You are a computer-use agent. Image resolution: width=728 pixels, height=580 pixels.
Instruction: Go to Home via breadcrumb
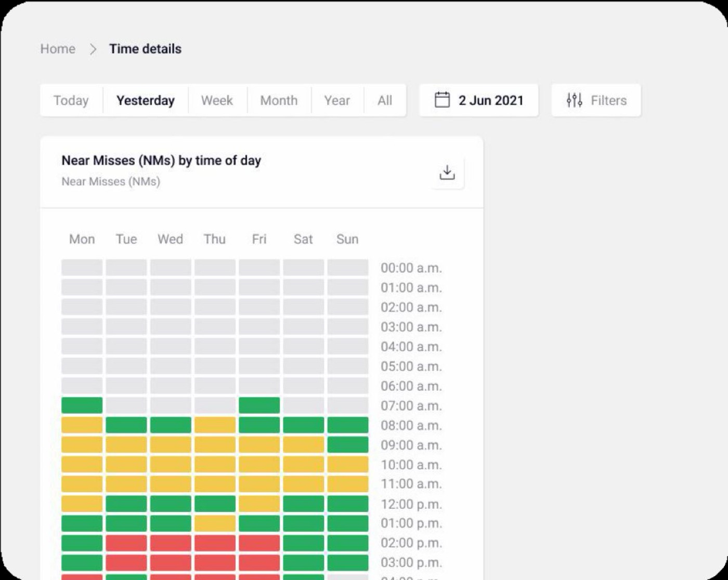(x=58, y=49)
